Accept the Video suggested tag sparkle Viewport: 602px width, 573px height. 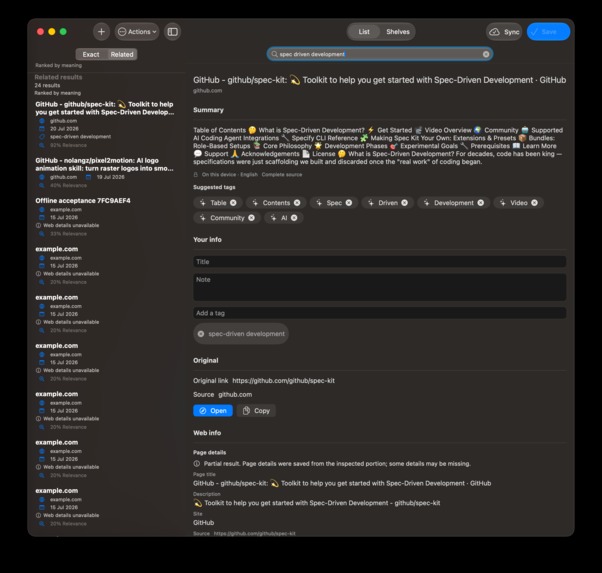pos(503,202)
